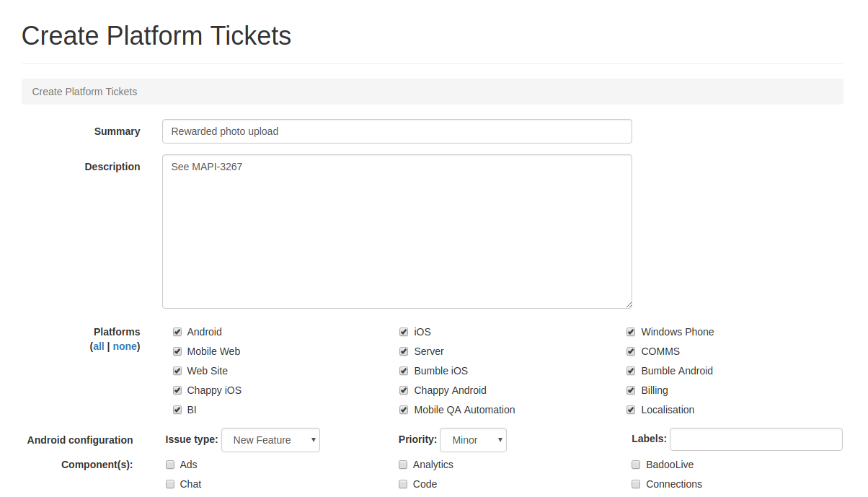Check the Chat component checkbox

[x=171, y=484]
